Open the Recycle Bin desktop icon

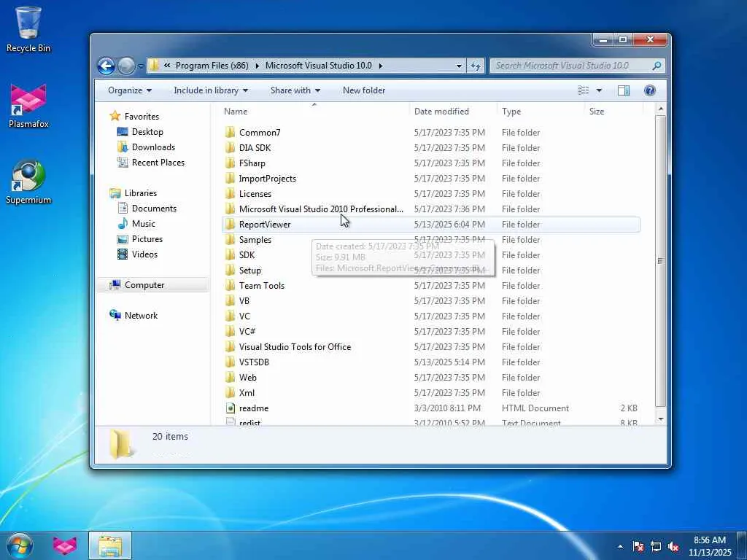(x=28, y=28)
